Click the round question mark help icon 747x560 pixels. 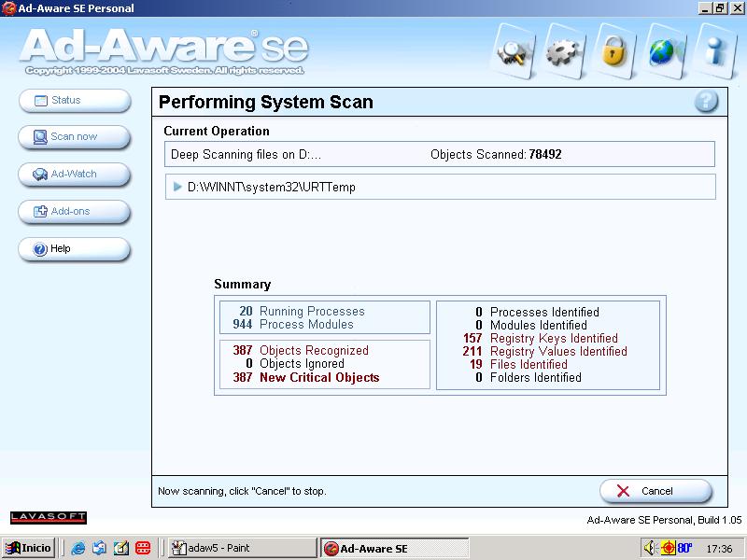(x=706, y=102)
